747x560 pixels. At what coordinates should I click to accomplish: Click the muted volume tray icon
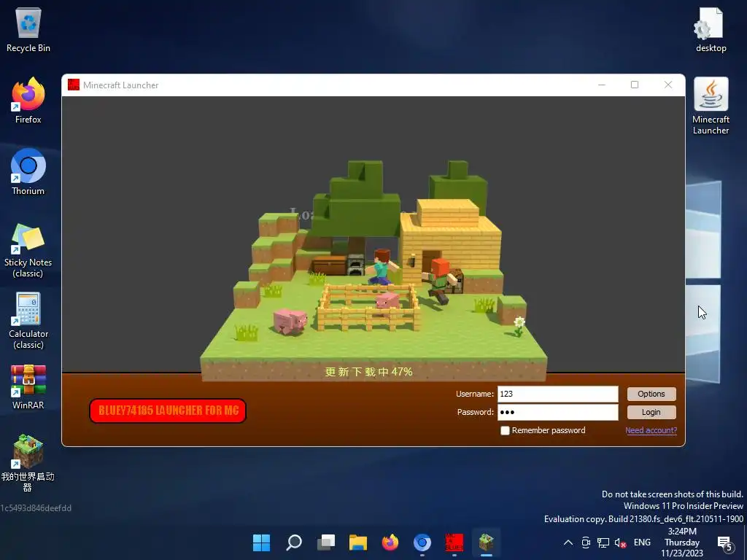620,542
